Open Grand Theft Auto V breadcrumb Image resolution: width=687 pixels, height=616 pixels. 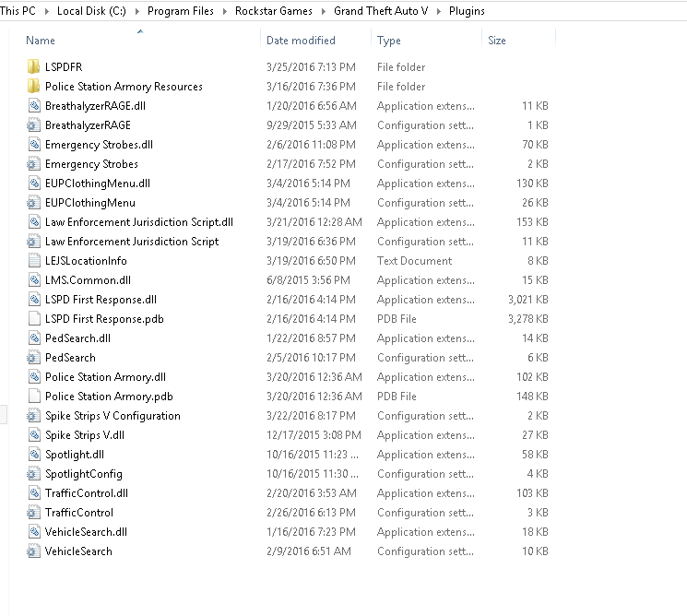click(x=381, y=11)
